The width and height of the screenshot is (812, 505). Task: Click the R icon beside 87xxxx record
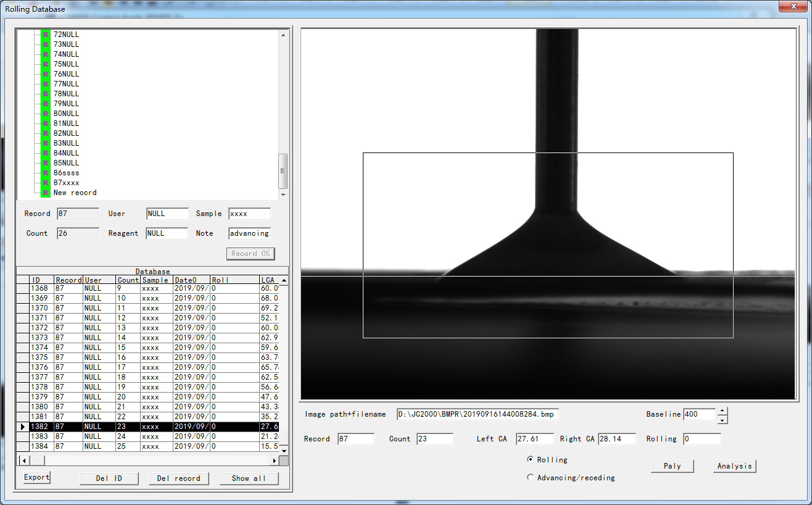[46, 183]
